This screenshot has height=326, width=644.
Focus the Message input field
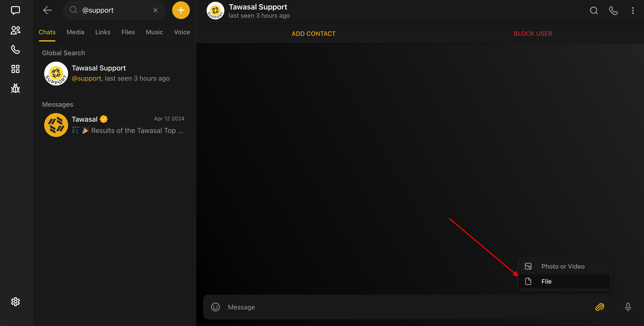(x=408, y=307)
